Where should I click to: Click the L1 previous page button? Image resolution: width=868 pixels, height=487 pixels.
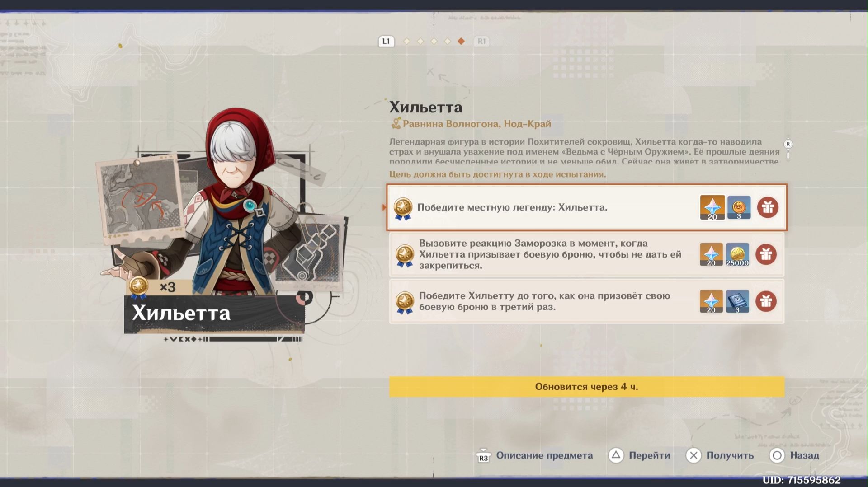tap(386, 41)
